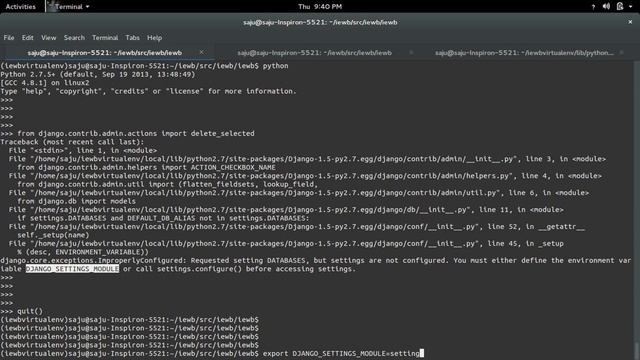Click the 'from django.db import models' line

pos(76,201)
